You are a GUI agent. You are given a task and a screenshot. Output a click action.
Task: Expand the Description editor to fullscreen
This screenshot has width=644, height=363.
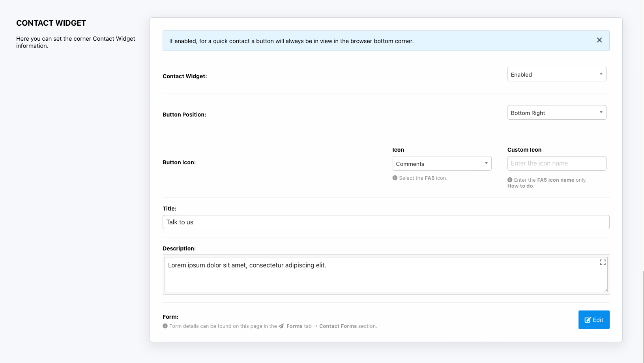pyautogui.click(x=603, y=262)
